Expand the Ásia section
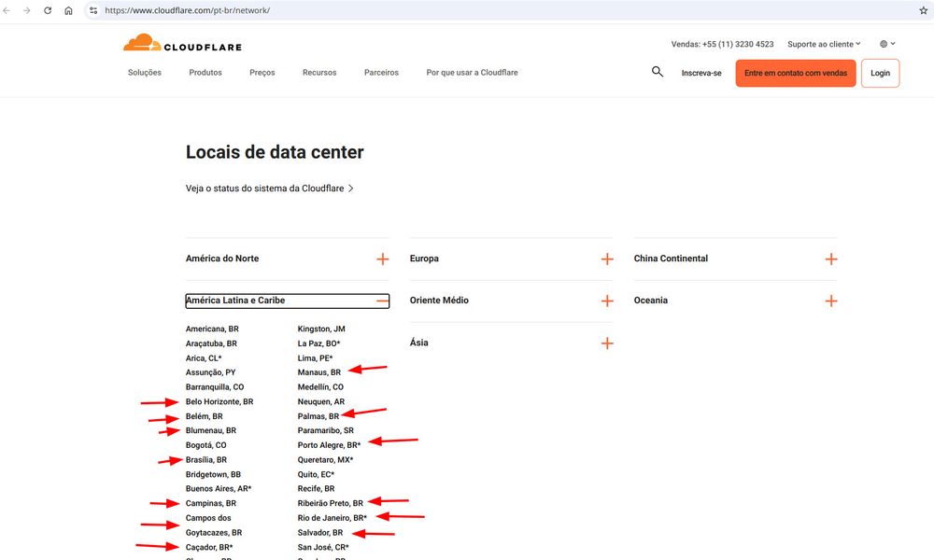Image resolution: width=934 pixels, height=560 pixels. [512, 343]
